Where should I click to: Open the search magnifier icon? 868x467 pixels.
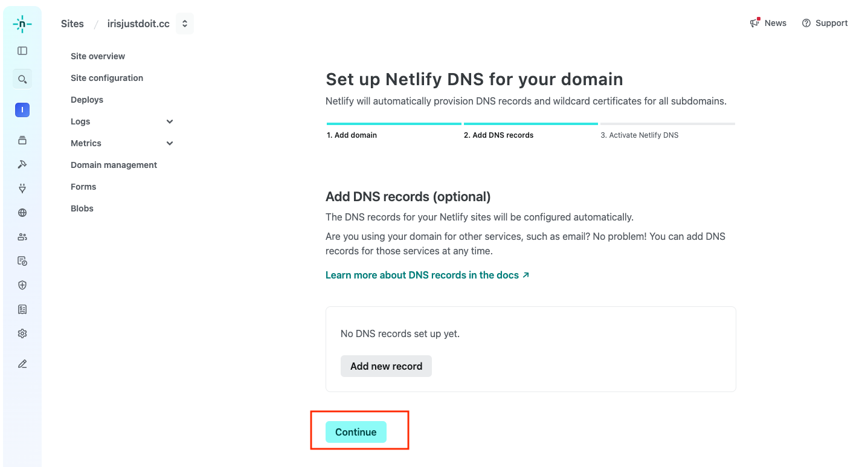(x=22, y=79)
